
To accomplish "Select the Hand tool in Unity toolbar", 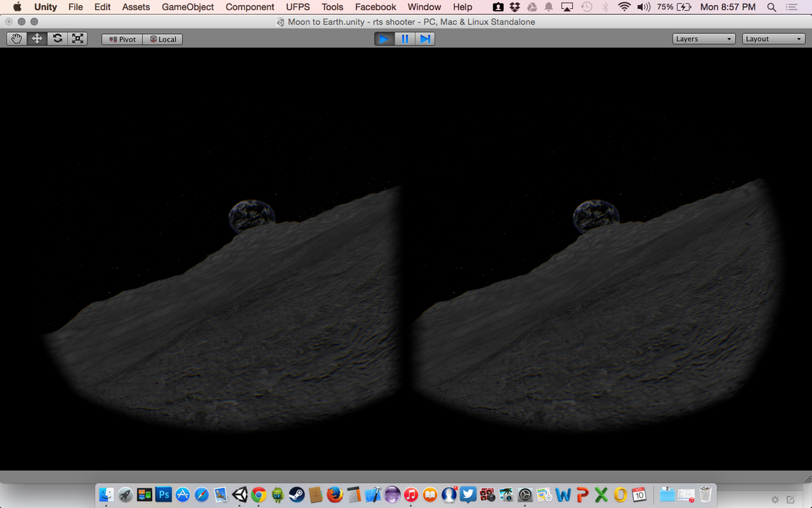I will click(x=18, y=39).
